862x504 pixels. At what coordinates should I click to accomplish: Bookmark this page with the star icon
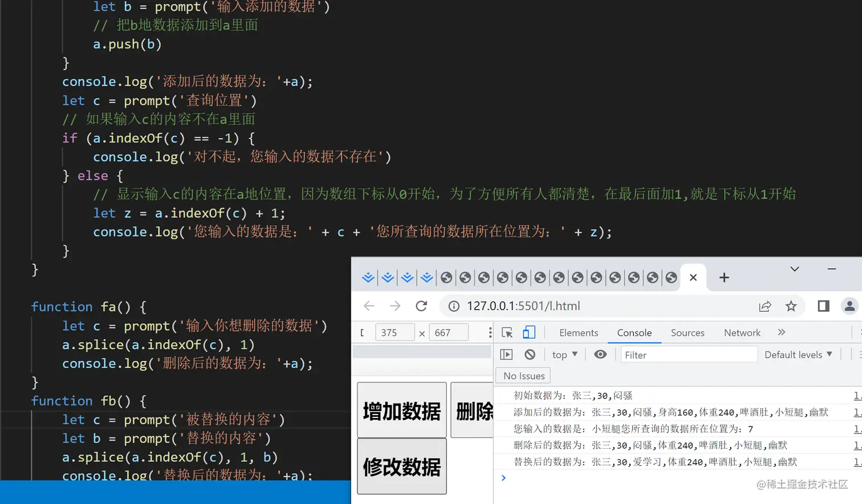(791, 306)
